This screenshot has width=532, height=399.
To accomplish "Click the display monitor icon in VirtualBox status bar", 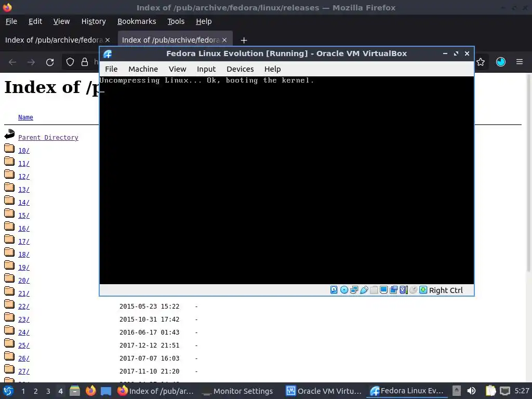I will 384,290.
